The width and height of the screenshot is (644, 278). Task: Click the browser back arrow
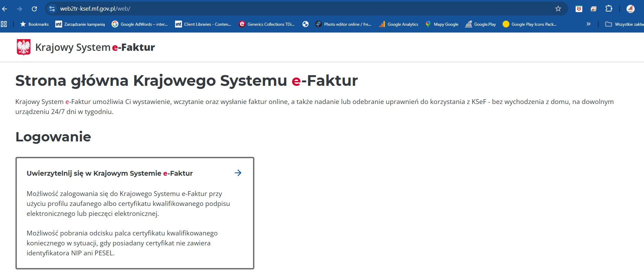[5, 9]
